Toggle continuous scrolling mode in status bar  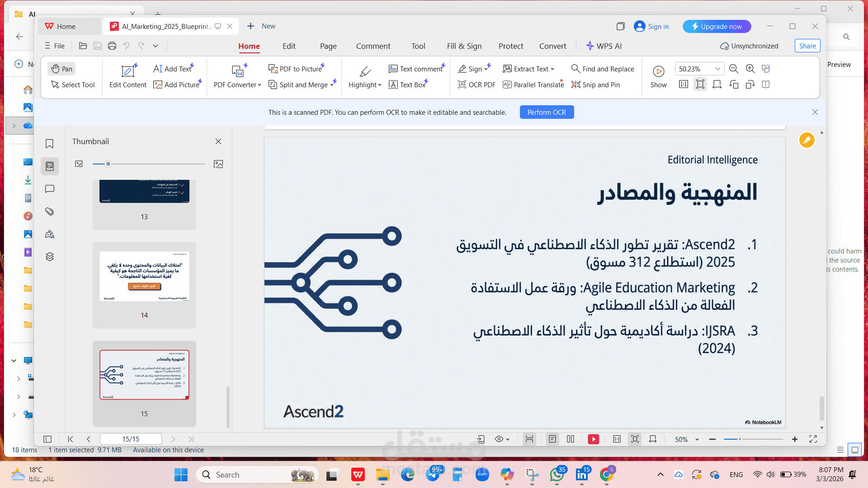click(x=529, y=439)
